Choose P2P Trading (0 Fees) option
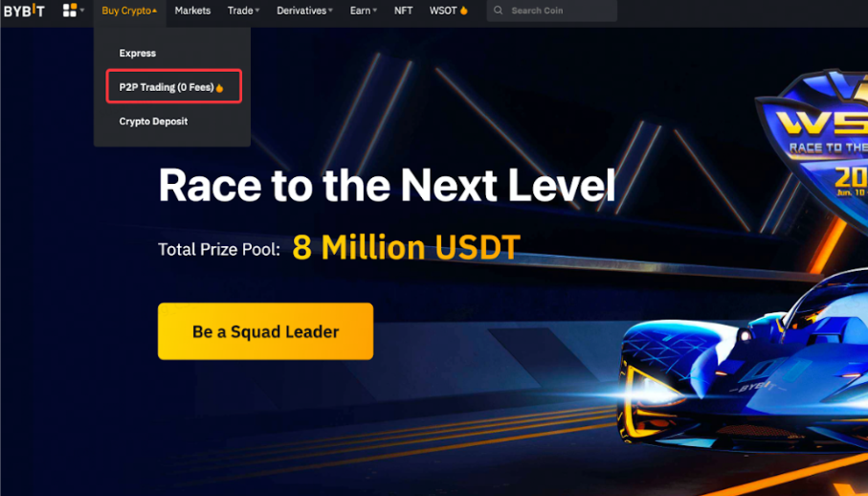The width and height of the screenshot is (868, 496). (x=173, y=87)
